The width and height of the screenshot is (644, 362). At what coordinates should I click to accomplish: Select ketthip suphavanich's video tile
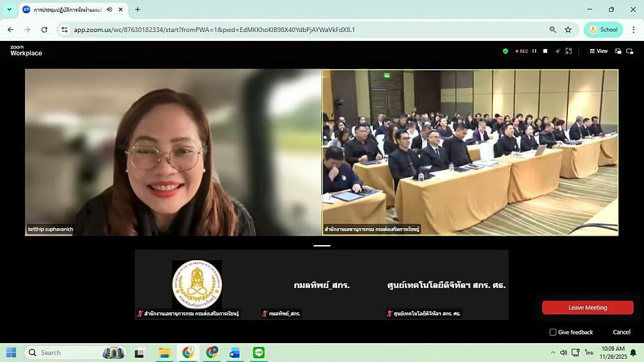[173, 152]
